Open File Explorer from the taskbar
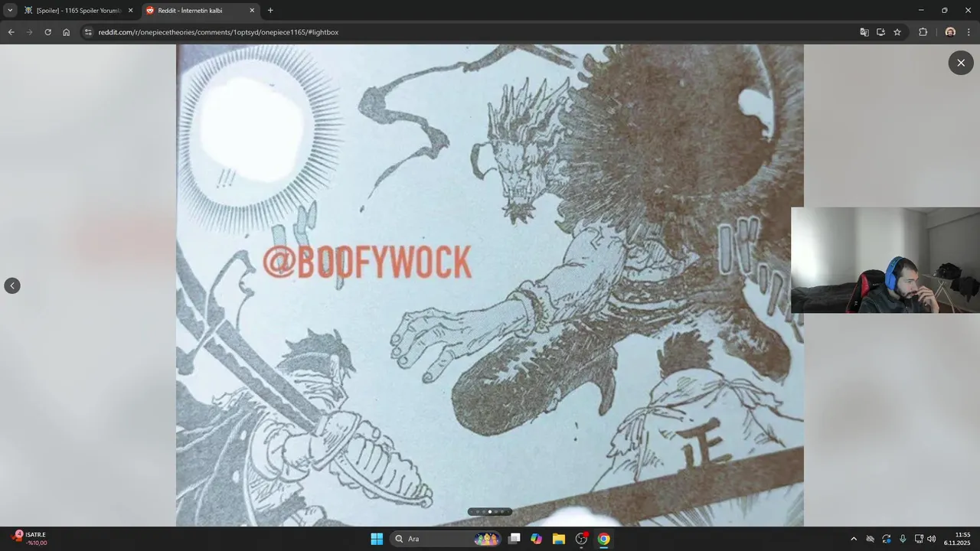 pyautogui.click(x=559, y=539)
